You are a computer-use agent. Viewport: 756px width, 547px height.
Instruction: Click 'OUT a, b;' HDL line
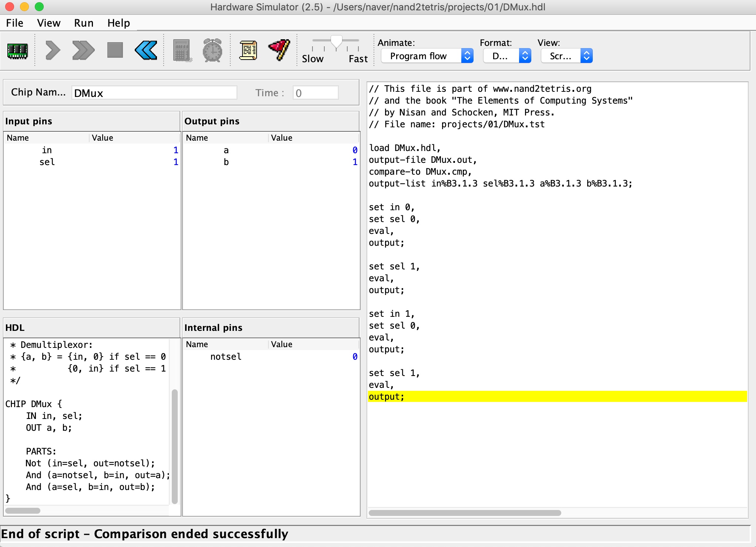tap(49, 427)
